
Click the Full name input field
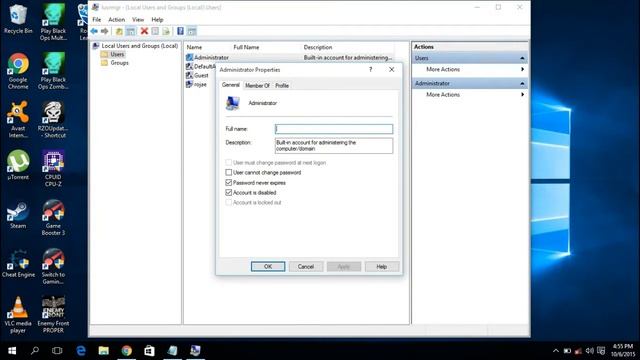pyautogui.click(x=334, y=129)
